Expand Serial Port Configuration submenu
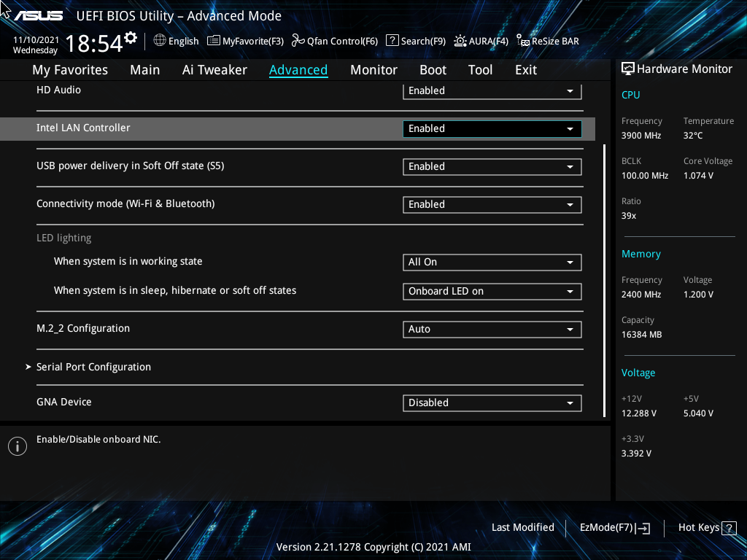Image resolution: width=747 pixels, height=560 pixels. coord(93,367)
